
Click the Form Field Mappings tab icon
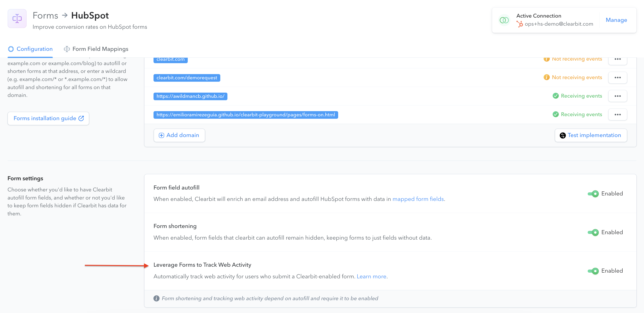pyautogui.click(x=67, y=49)
